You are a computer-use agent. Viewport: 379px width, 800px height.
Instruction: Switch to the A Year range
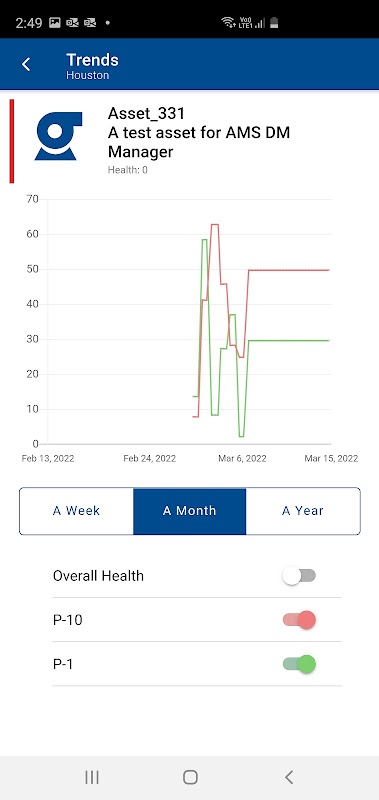coord(303,511)
